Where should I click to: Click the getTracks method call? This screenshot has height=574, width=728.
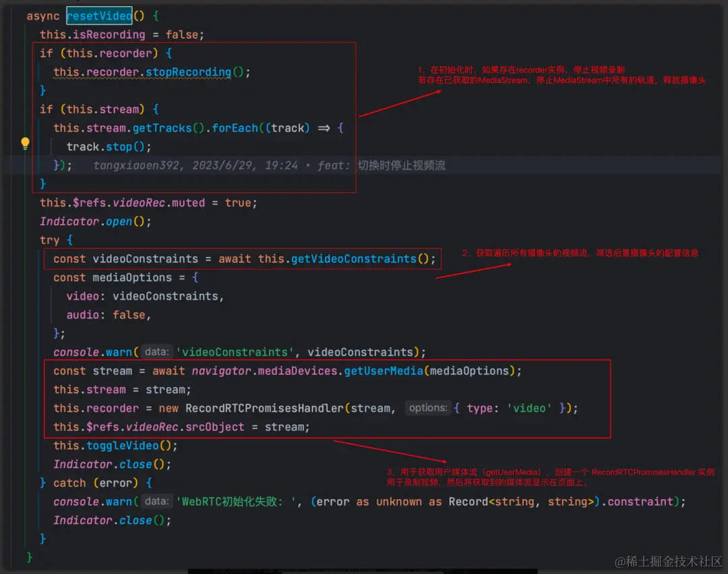click(x=162, y=128)
